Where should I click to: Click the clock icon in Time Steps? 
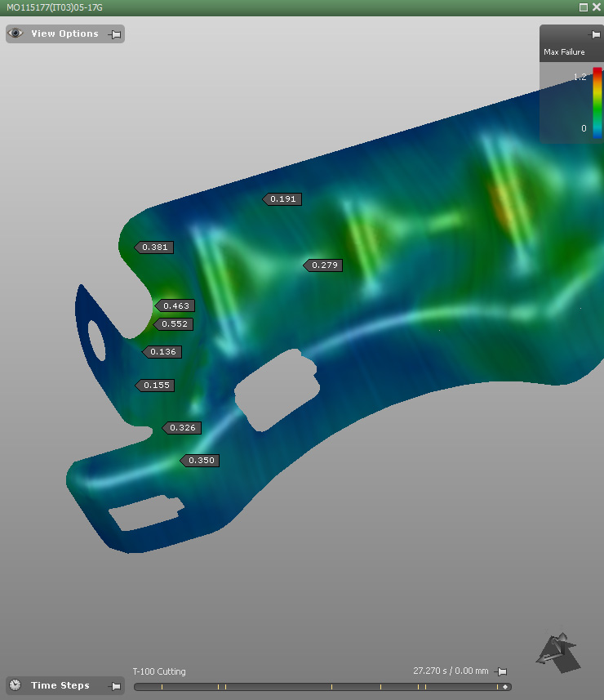(16, 684)
